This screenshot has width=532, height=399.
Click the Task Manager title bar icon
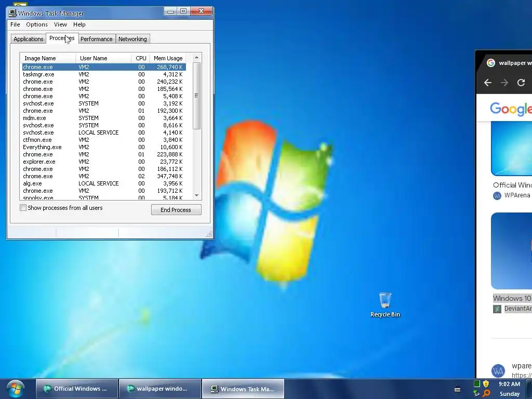[x=12, y=13]
